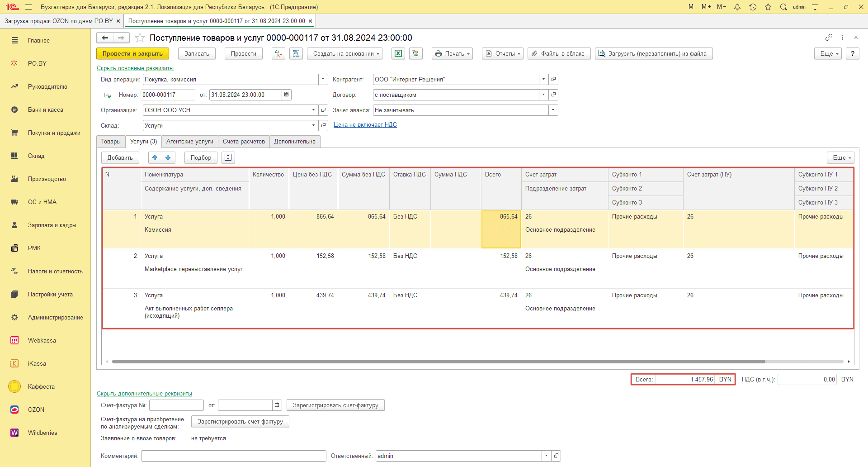868x467 pixels.
Task: Open the Организация record with the open icon
Action: (323, 110)
